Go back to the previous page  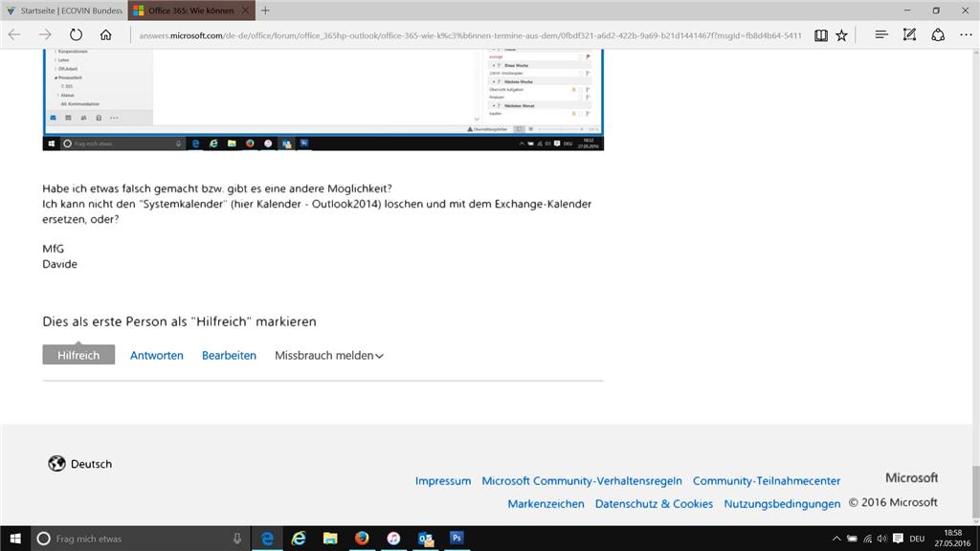[14, 35]
